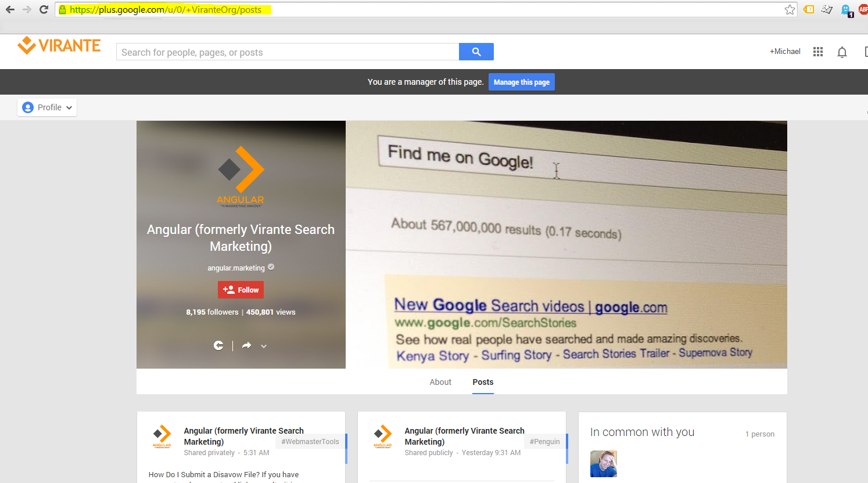Image resolution: width=868 pixels, height=483 pixels.
Task: Open the notifications bell
Action: (842, 52)
